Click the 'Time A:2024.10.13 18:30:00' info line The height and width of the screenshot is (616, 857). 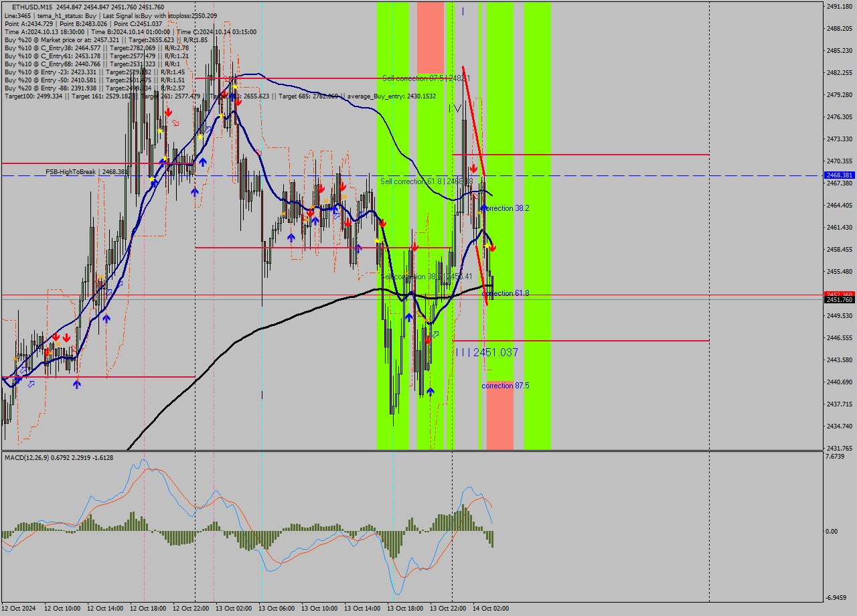coord(130,31)
